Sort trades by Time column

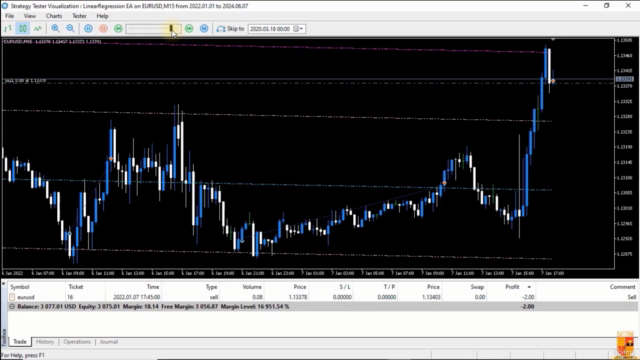point(134,287)
